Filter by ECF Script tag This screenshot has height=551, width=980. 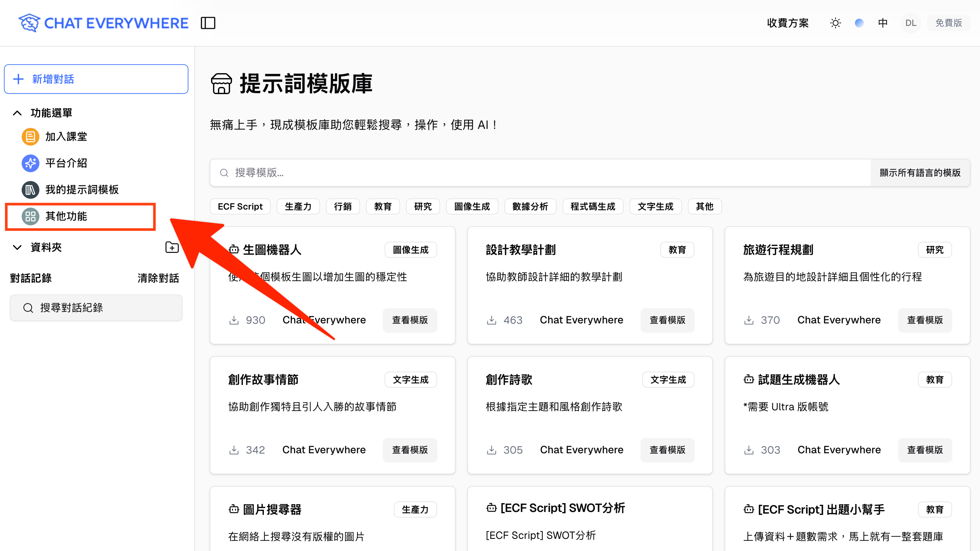[x=240, y=207]
